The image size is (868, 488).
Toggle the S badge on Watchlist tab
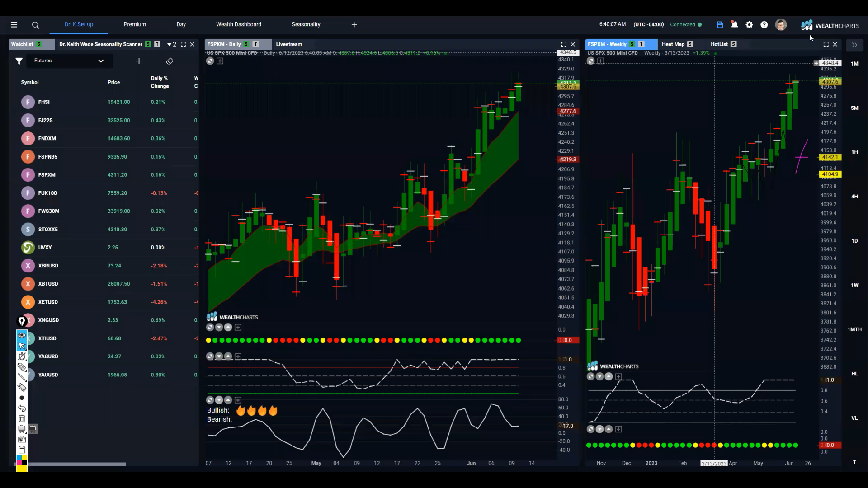pyautogui.click(x=39, y=44)
